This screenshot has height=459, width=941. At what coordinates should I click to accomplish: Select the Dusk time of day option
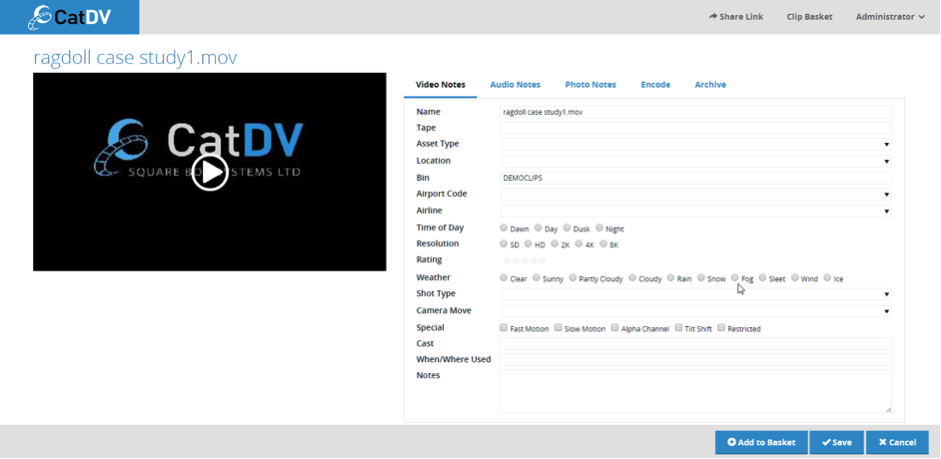[x=567, y=228]
